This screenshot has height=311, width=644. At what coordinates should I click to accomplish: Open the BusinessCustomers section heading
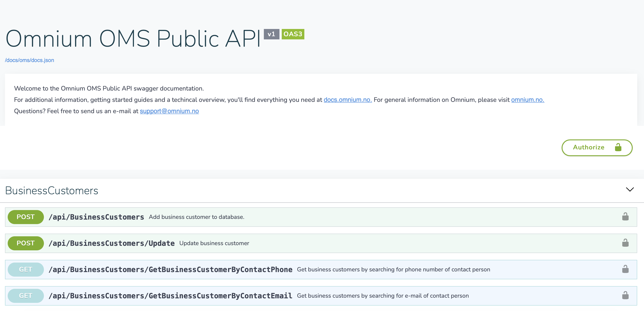(52, 191)
